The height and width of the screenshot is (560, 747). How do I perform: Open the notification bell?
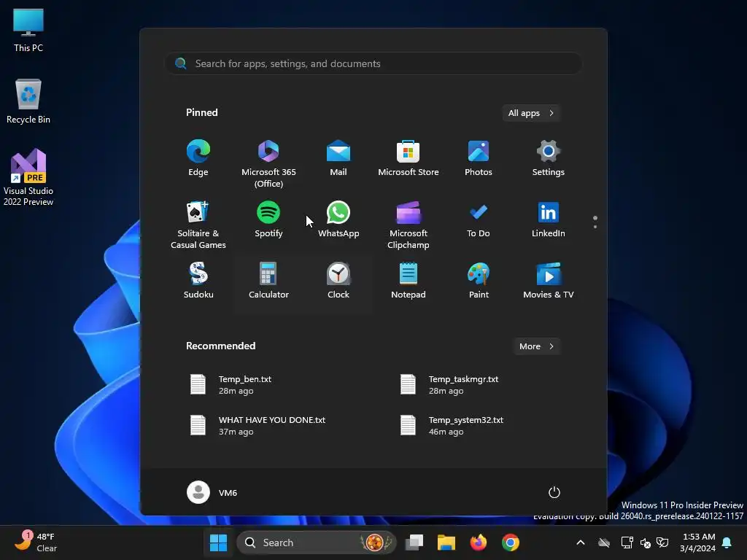click(x=727, y=542)
